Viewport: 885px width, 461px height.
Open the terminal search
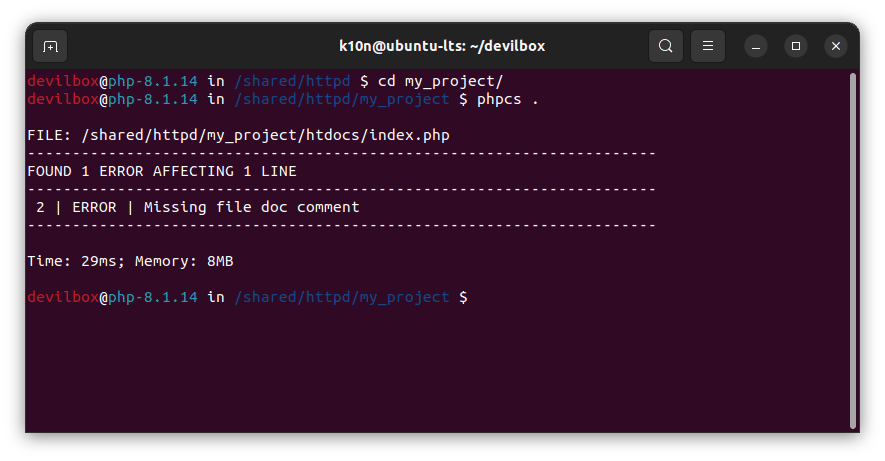[666, 46]
